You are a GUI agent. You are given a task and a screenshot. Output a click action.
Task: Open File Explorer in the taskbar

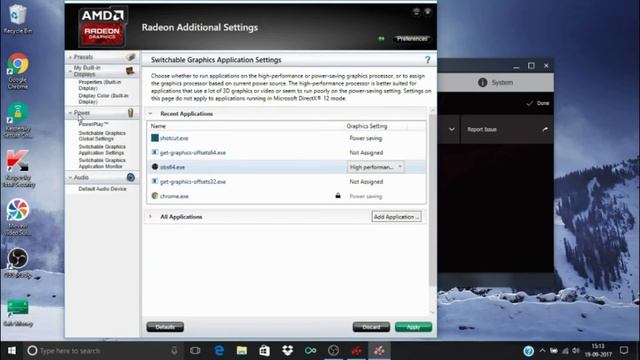click(242, 351)
